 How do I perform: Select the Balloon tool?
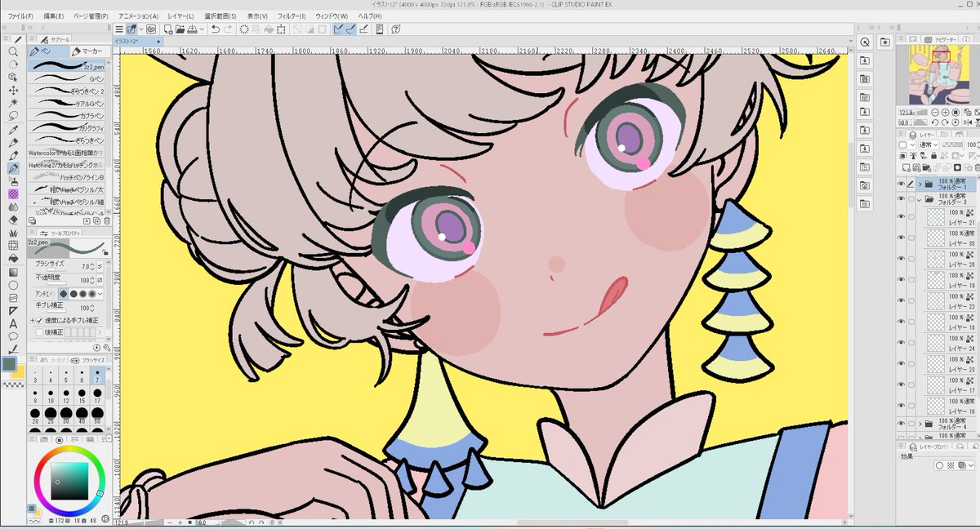[13, 336]
